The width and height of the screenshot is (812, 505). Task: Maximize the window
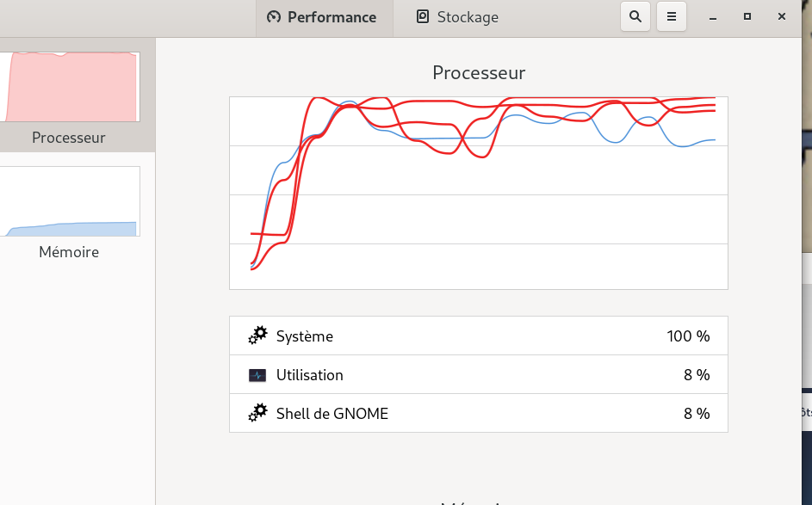click(x=747, y=16)
